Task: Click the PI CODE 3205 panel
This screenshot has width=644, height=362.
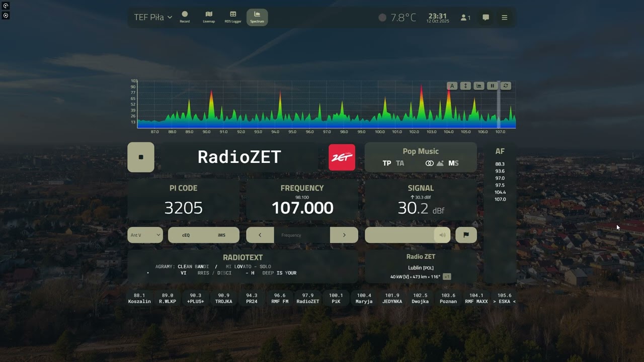Action: (x=183, y=200)
